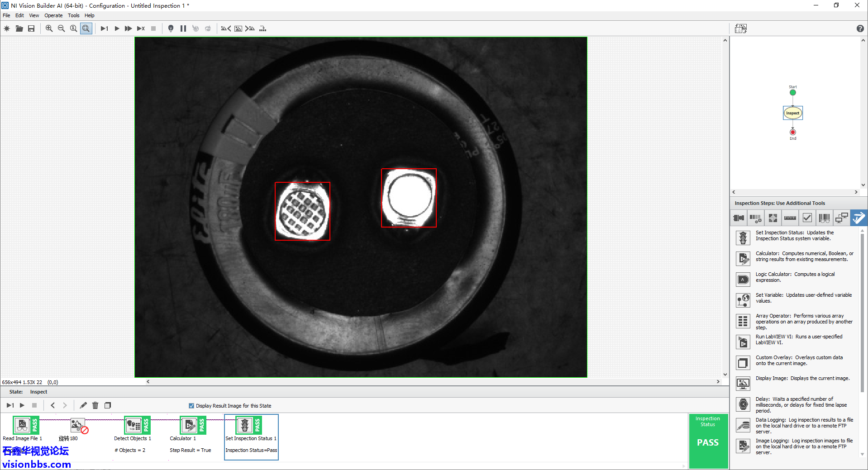Click the image view vertical scrollbar down arrow
Image resolution: width=868 pixels, height=470 pixels.
725,374
